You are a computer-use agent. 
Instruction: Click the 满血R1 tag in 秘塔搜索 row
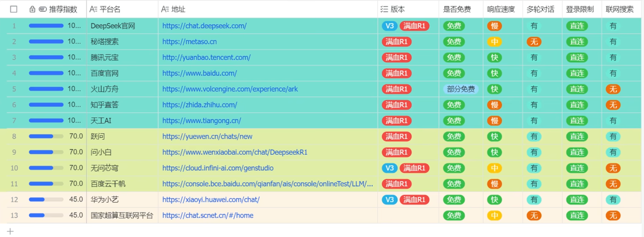[x=397, y=42]
